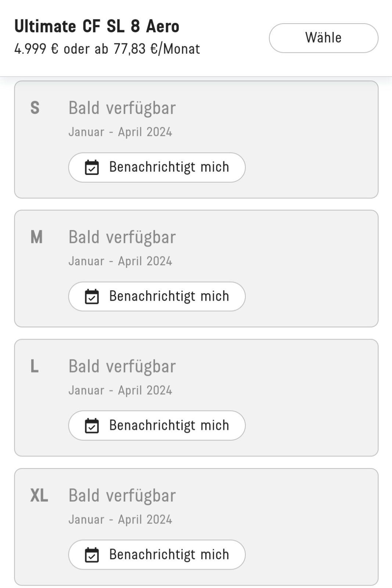
Task: Select the M size label
Action: point(36,237)
